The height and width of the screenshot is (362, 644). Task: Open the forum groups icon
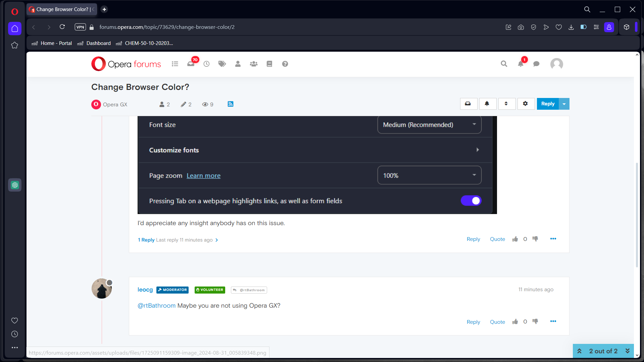click(x=254, y=64)
